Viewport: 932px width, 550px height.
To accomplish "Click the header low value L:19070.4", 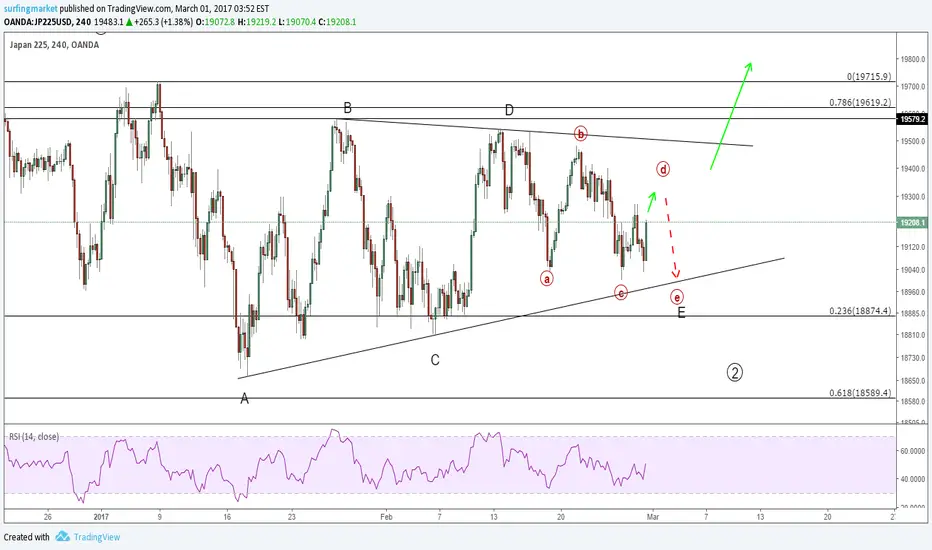I will 297,22.
